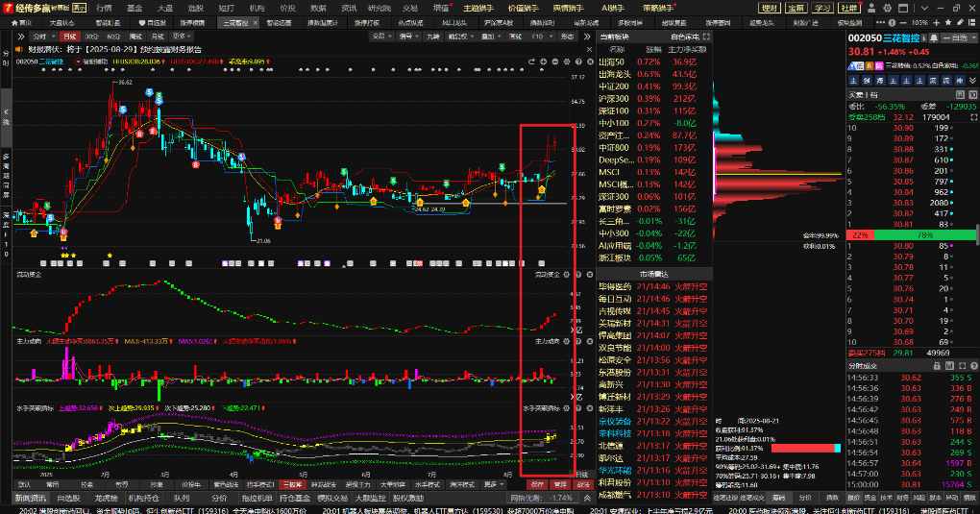Viewport: 980px width, 514px height.
Task: Click the speaker announcement icon in news bar
Action: (x=18, y=49)
